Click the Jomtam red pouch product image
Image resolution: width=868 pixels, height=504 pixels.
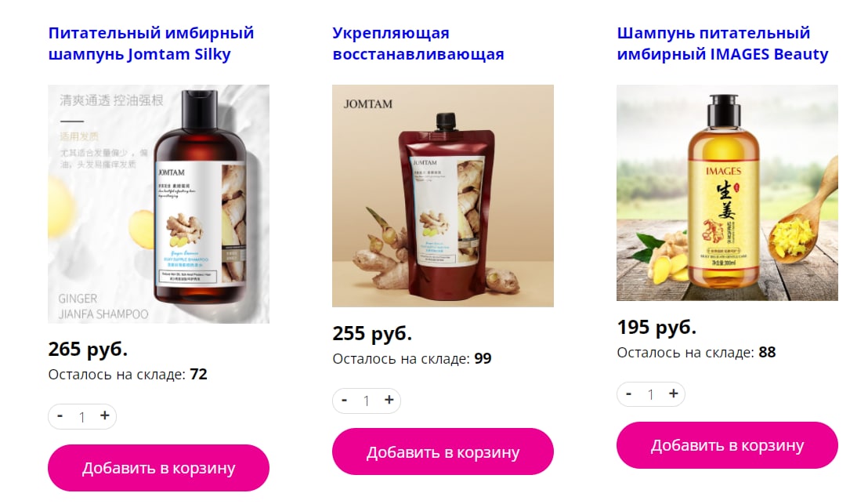(x=443, y=195)
